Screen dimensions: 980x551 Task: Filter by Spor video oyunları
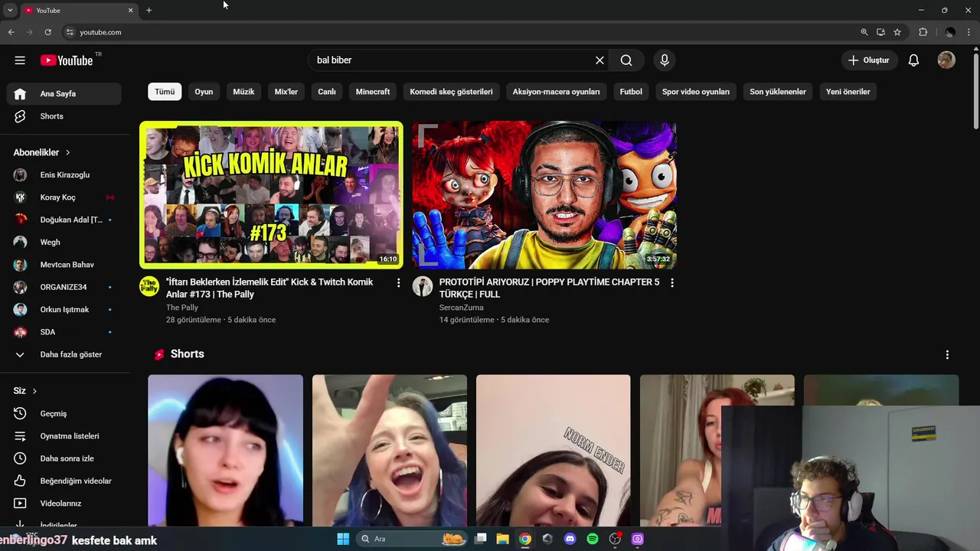pyautogui.click(x=696, y=92)
